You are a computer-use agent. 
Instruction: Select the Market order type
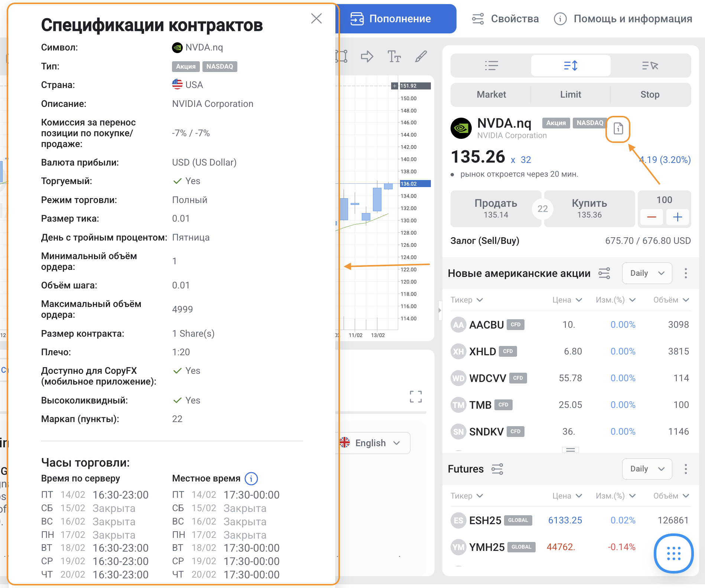point(491,94)
